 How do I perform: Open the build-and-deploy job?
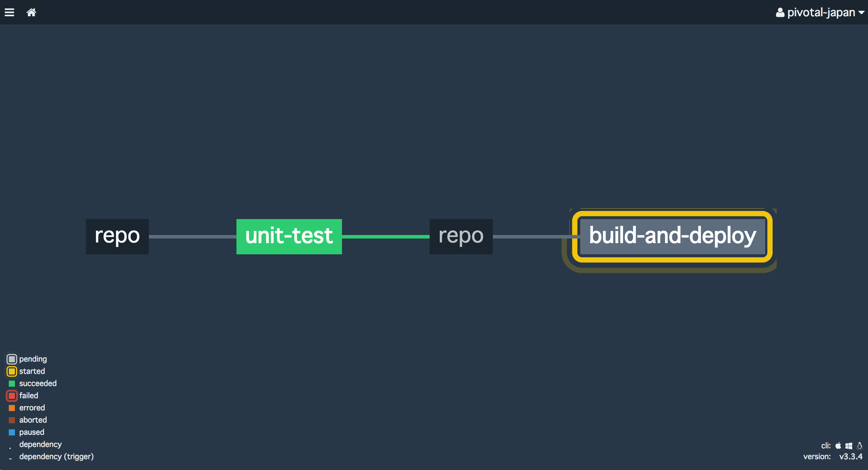coord(672,236)
